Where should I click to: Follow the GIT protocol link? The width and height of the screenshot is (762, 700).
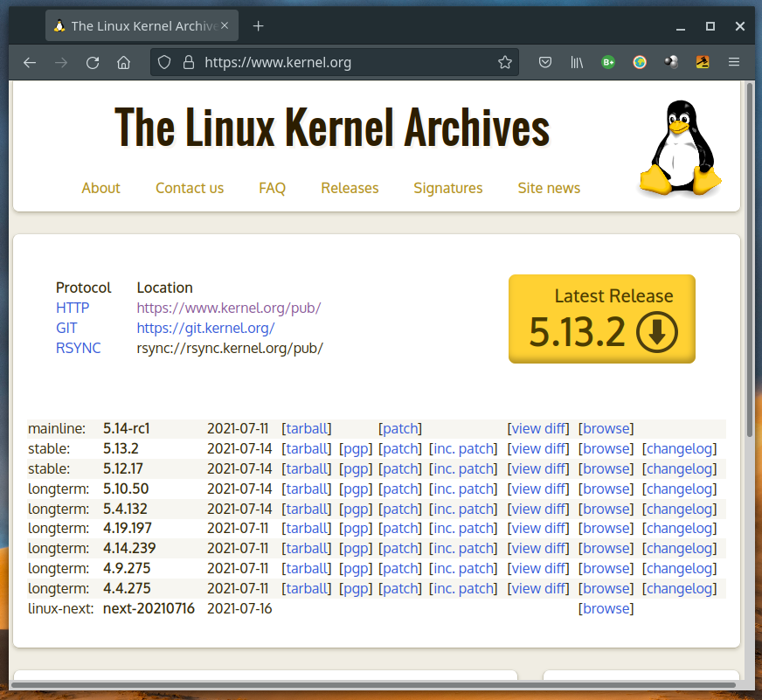tap(66, 328)
